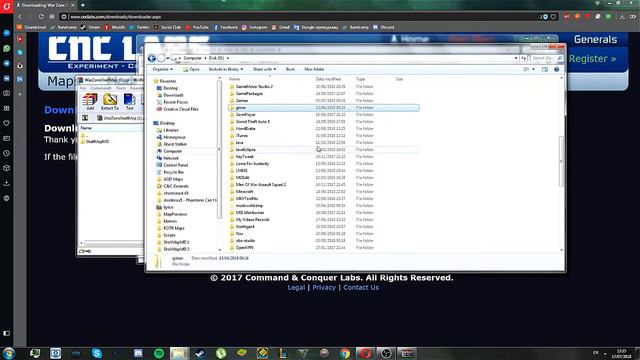Screen dimensions: 640x360
Task: Click Explorer vertical scrollbar
Action: click(562, 163)
